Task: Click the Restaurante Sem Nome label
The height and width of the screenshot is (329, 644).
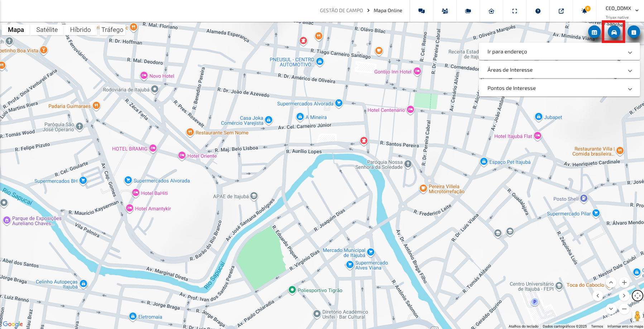Action: (x=222, y=133)
